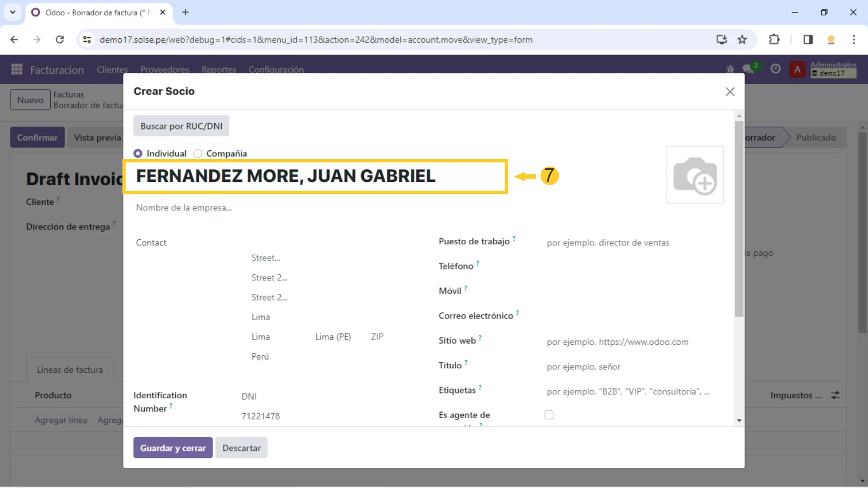Screen dimensions: 868x488
Task: Click the Descartar button
Action: pos(241,448)
